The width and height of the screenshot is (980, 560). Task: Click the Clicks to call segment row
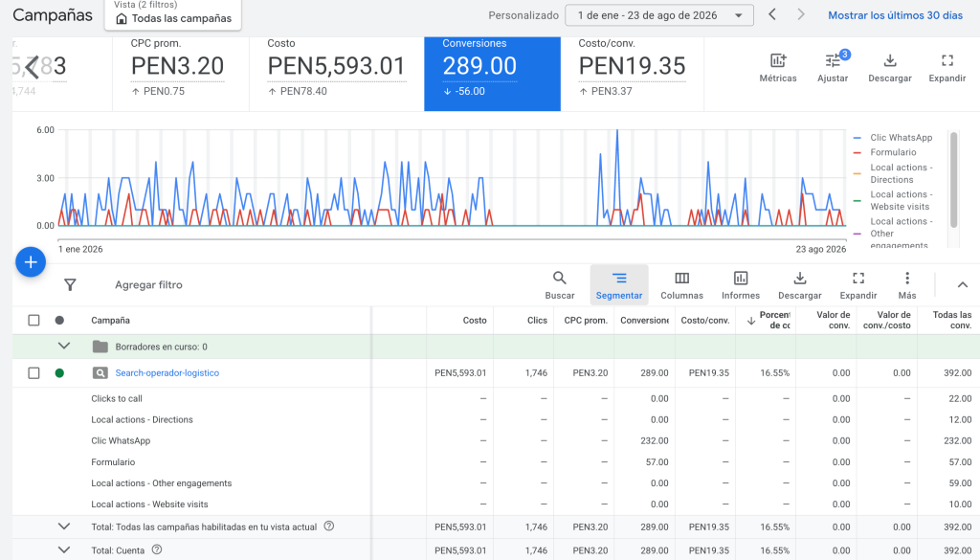click(116, 398)
